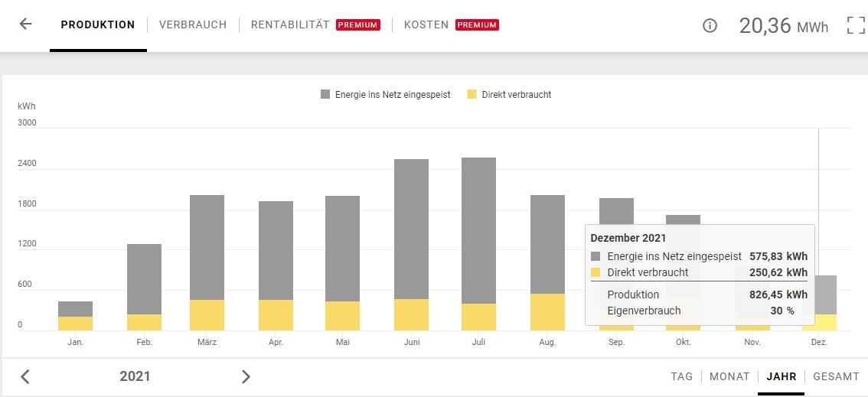This screenshot has width=868, height=397.
Task: Enter fullscreen with the corner brackets icon
Action: coord(856,25)
